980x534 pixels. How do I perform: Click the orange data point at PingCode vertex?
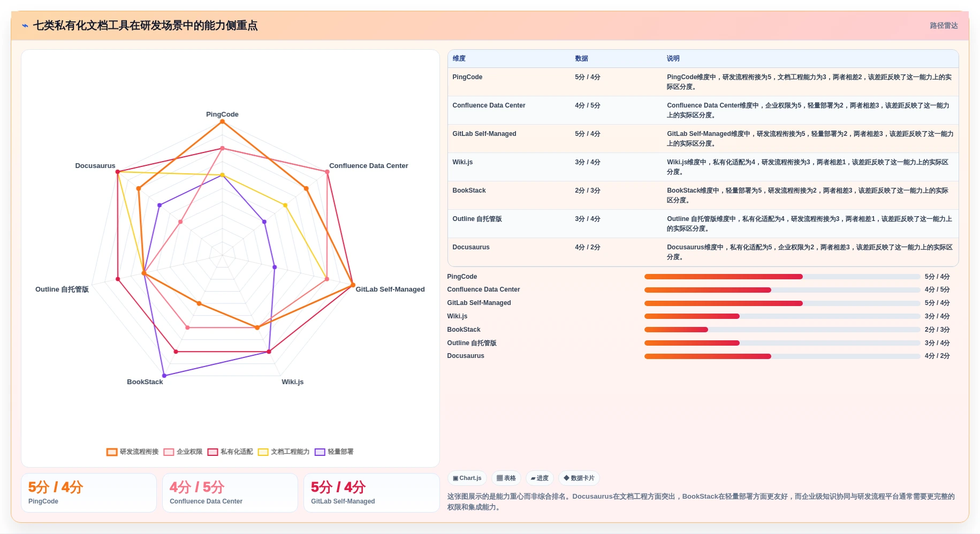pos(222,122)
